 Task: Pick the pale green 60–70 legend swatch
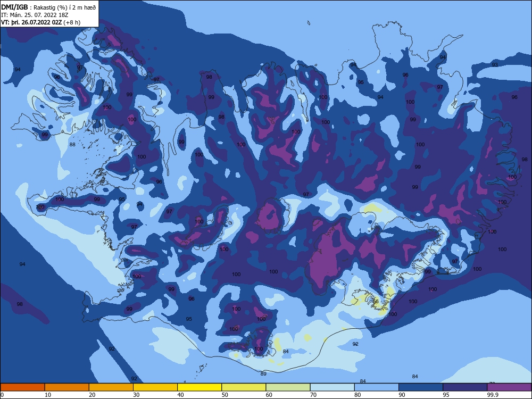point(288,387)
